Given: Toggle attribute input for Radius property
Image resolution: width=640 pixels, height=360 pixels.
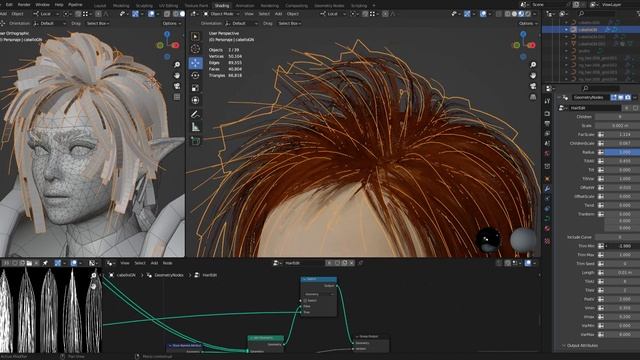Looking at the screenshot, I should coord(601,152).
